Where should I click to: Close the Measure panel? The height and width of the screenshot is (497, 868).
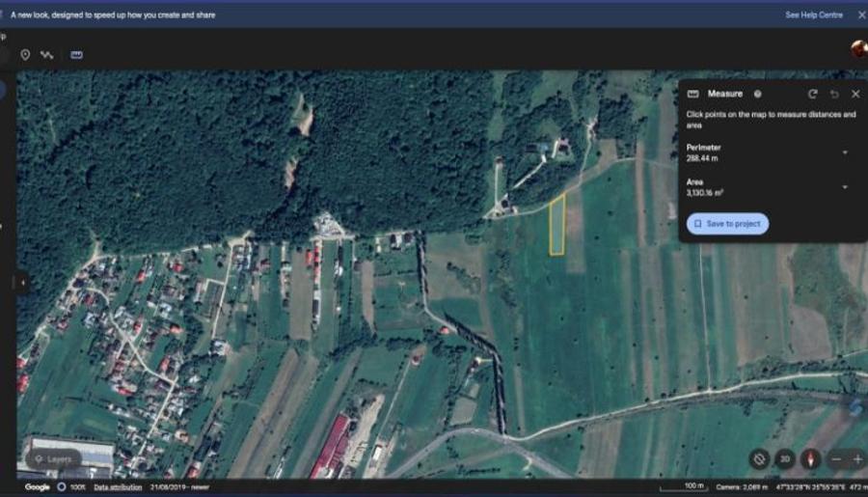(855, 94)
